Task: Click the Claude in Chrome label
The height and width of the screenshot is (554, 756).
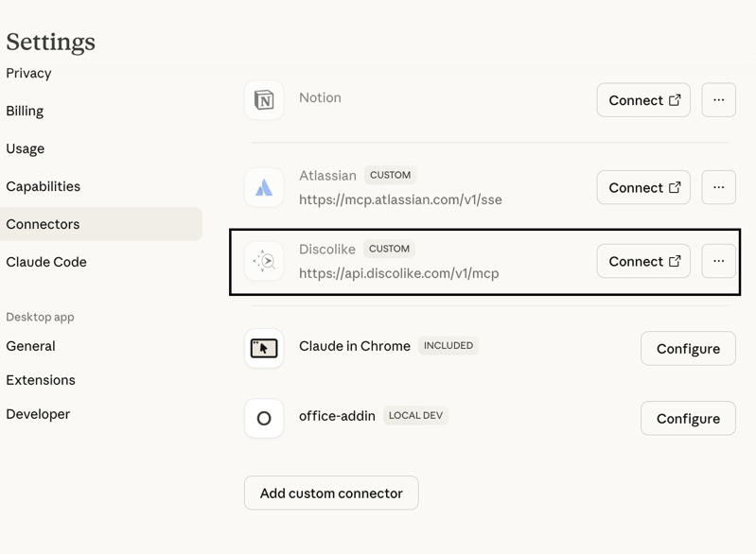Action: pyautogui.click(x=355, y=346)
